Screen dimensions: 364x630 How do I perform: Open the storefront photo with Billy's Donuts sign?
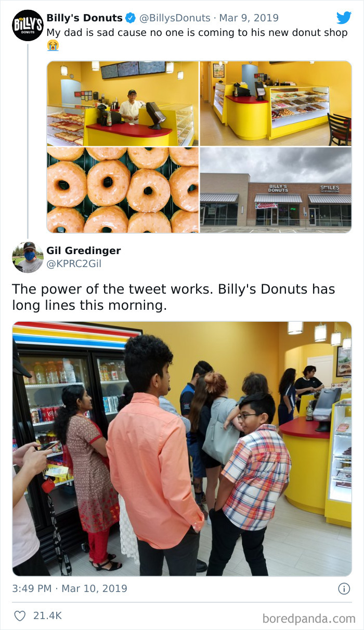(x=276, y=190)
